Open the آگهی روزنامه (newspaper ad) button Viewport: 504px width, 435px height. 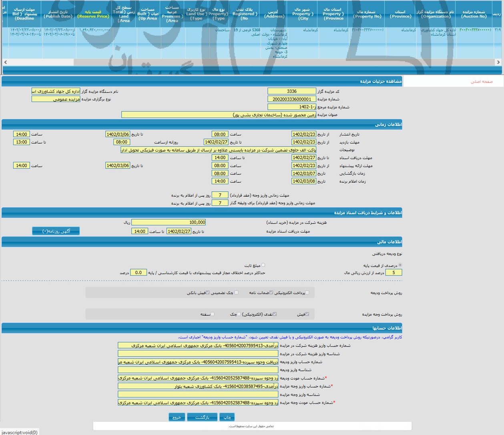56,231
